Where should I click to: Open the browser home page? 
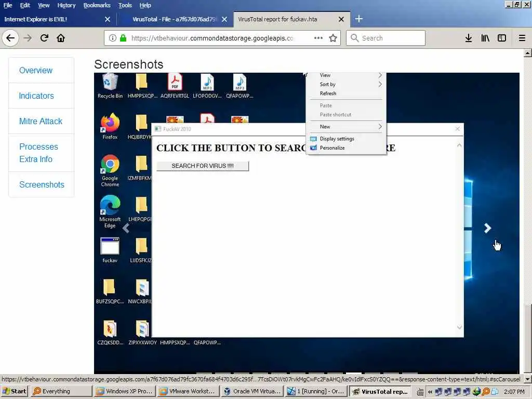coord(61,38)
